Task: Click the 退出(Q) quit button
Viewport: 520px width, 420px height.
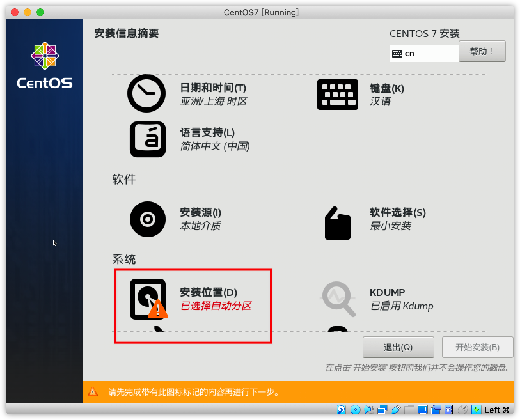Action: (x=398, y=347)
